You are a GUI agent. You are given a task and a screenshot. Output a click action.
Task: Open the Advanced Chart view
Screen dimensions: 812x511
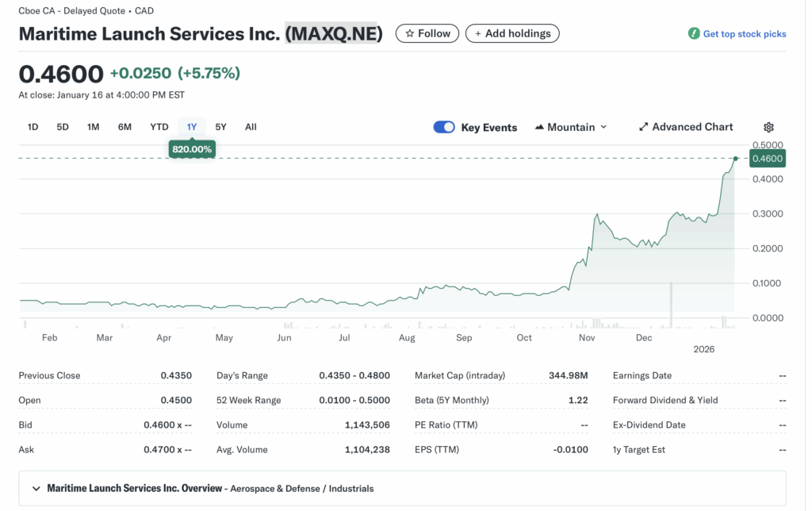click(686, 127)
